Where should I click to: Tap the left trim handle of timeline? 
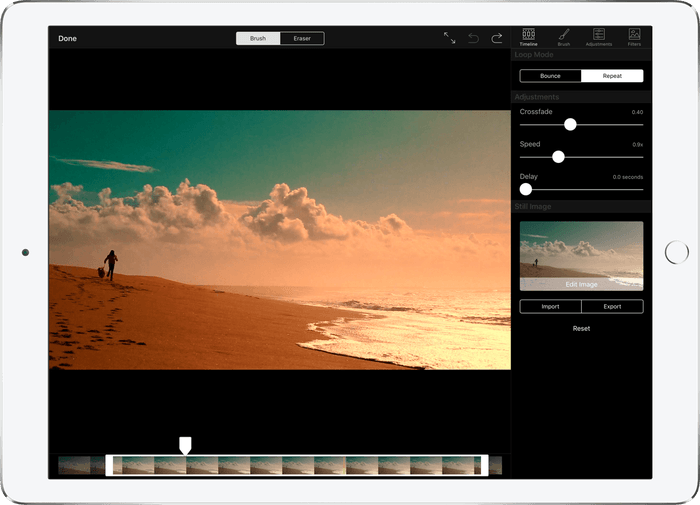pyautogui.click(x=109, y=465)
